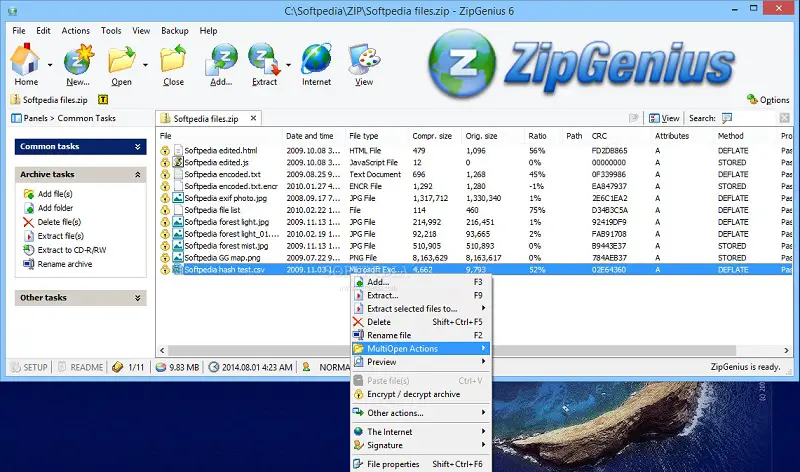Choose Rename file in context menu
The image size is (800, 472).
(x=420, y=335)
